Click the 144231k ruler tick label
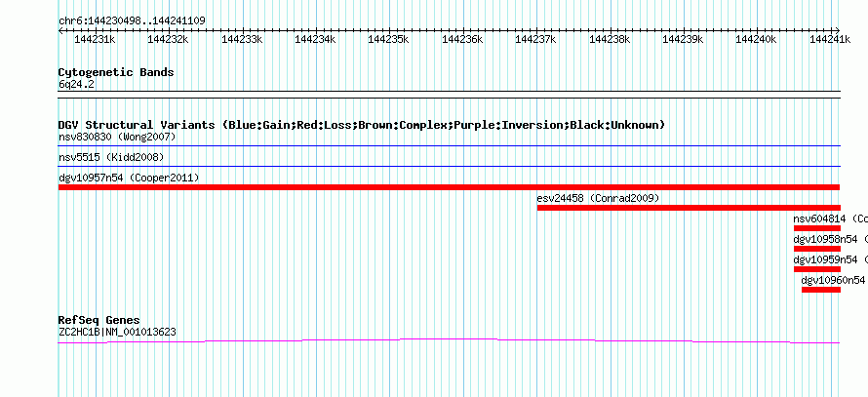Viewport: 868px width, 397px height. (x=96, y=39)
